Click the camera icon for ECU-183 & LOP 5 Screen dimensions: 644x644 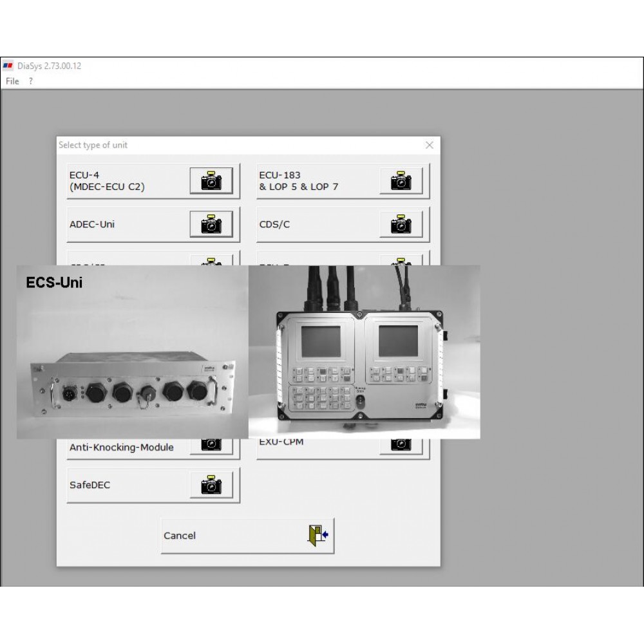tap(402, 181)
